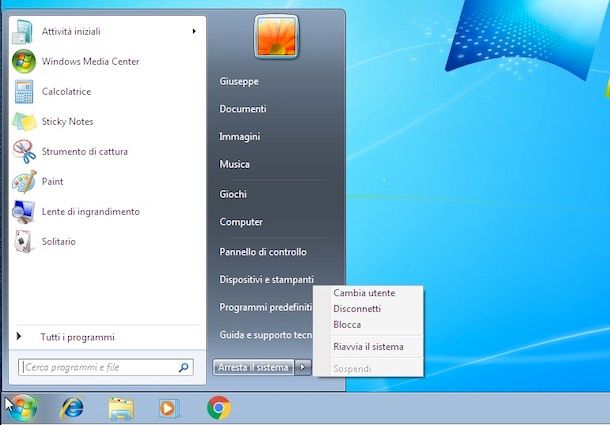This screenshot has height=425, width=610.
Task: Open Dispositivi e stampanti
Action: [x=266, y=279]
